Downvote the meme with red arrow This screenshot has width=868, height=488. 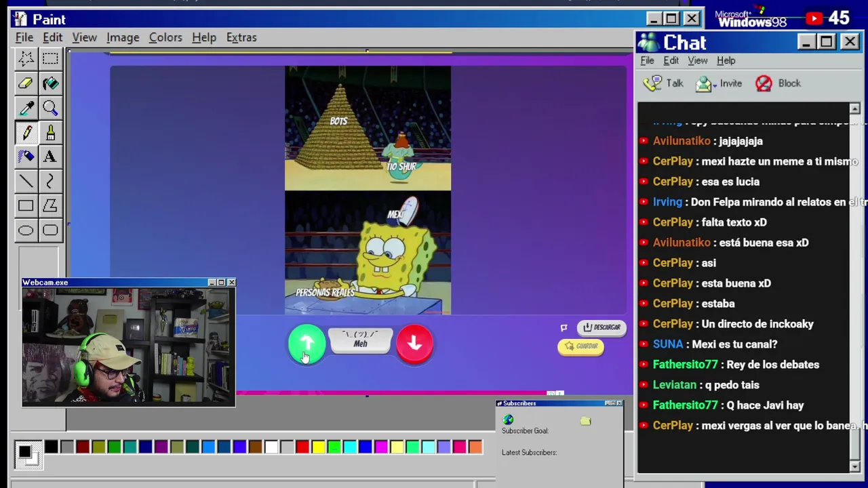click(x=414, y=344)
